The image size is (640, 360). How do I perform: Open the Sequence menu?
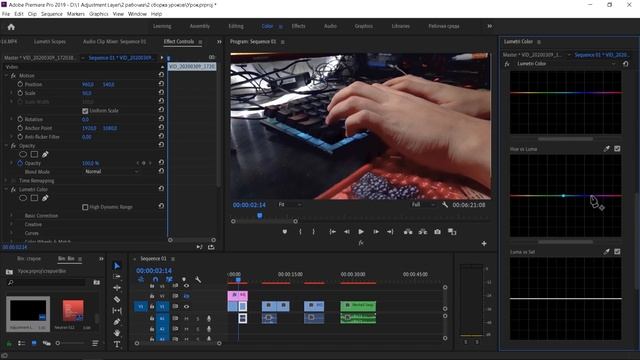(52, 14)
